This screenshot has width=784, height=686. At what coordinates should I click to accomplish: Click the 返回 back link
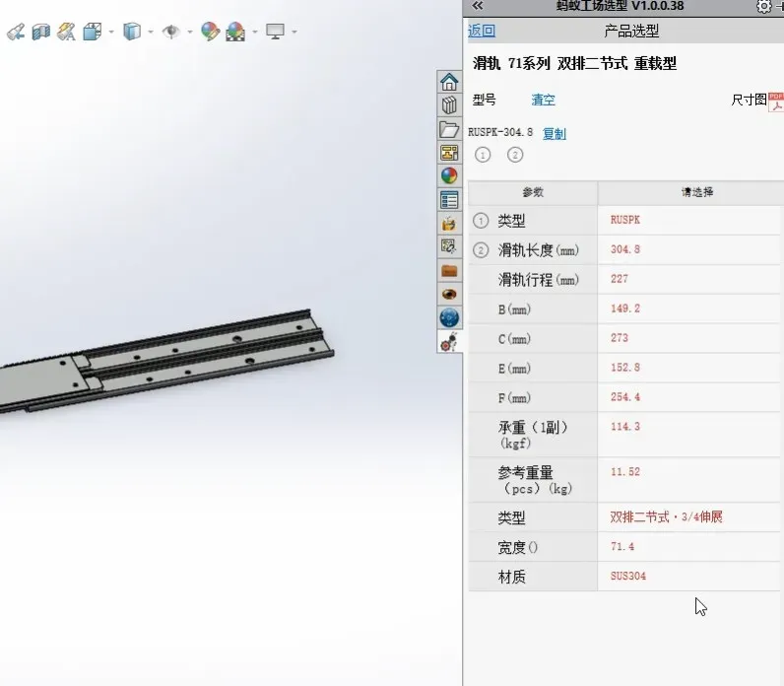pyautogui.click(x=482, y=31)
